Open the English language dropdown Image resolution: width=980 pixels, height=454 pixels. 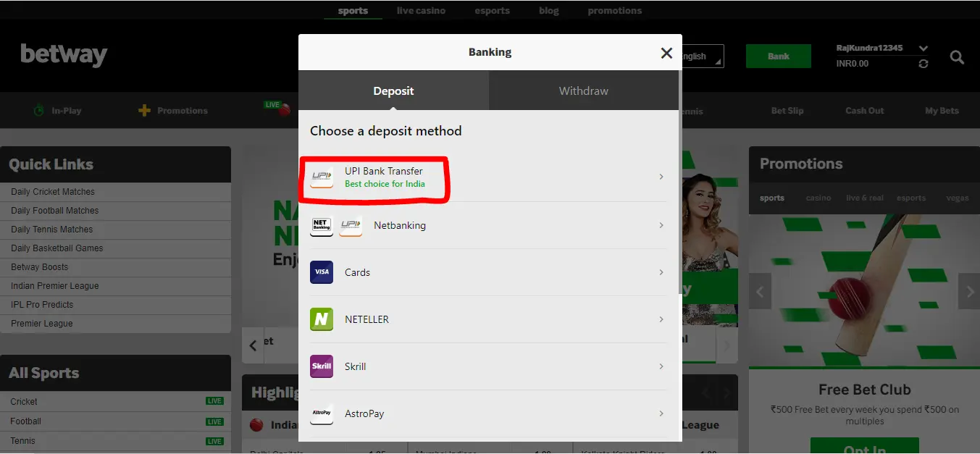702,56
